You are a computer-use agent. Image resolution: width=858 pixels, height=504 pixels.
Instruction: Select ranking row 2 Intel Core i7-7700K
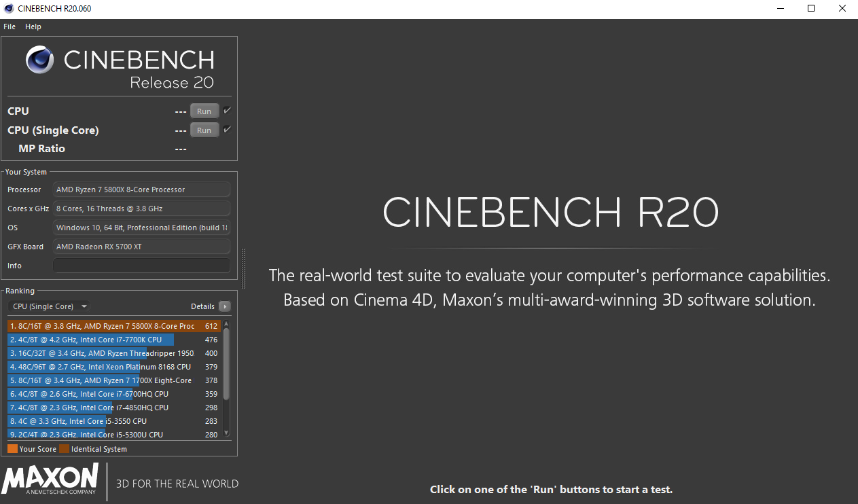[x=114, y=340]
